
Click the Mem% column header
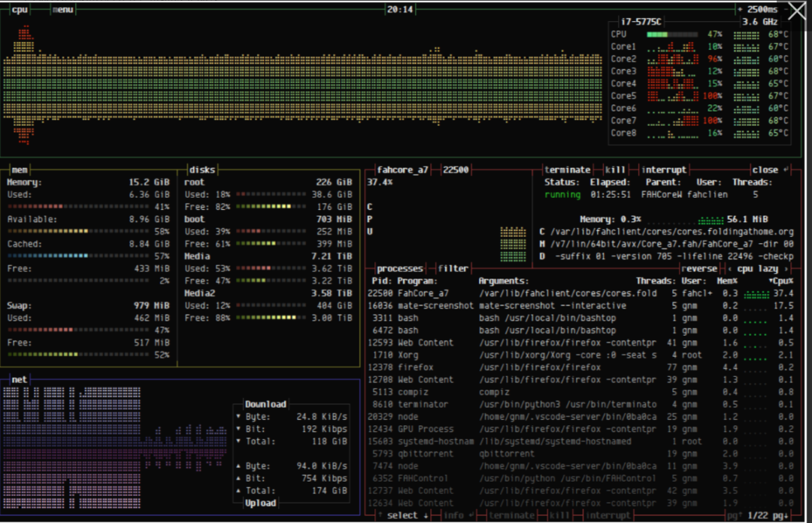[727, 281]
